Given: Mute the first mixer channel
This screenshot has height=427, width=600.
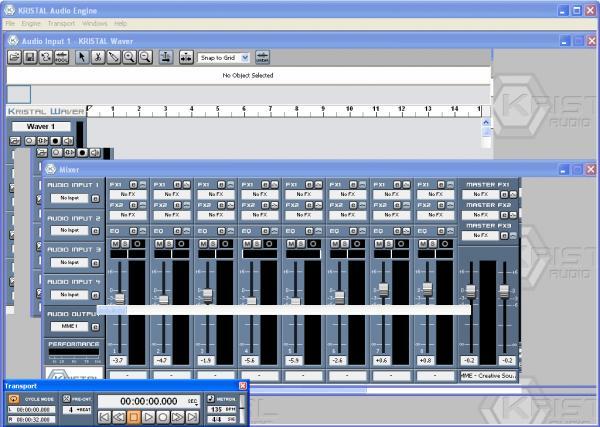Looking at the screenshot, I should (114, 243).
